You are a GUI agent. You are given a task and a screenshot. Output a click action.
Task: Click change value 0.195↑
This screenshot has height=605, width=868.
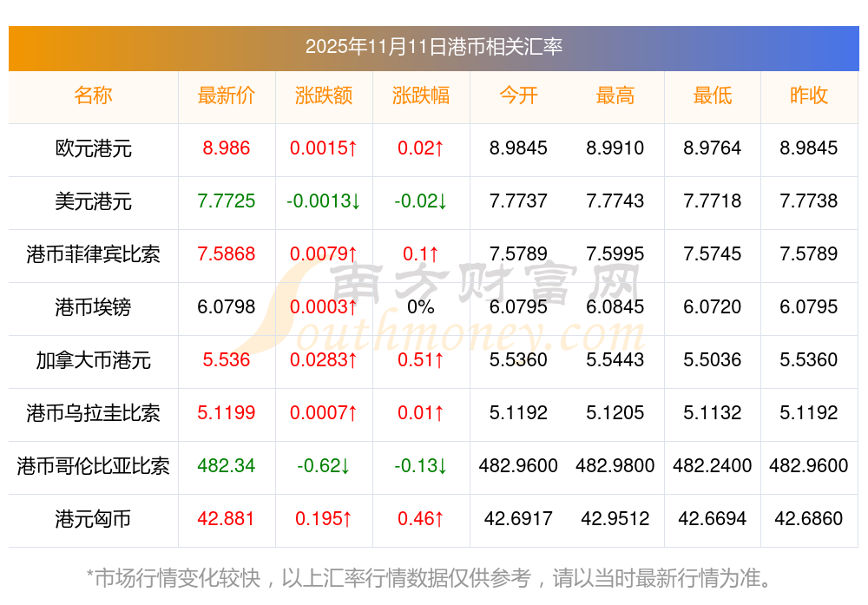click(324, 519)
